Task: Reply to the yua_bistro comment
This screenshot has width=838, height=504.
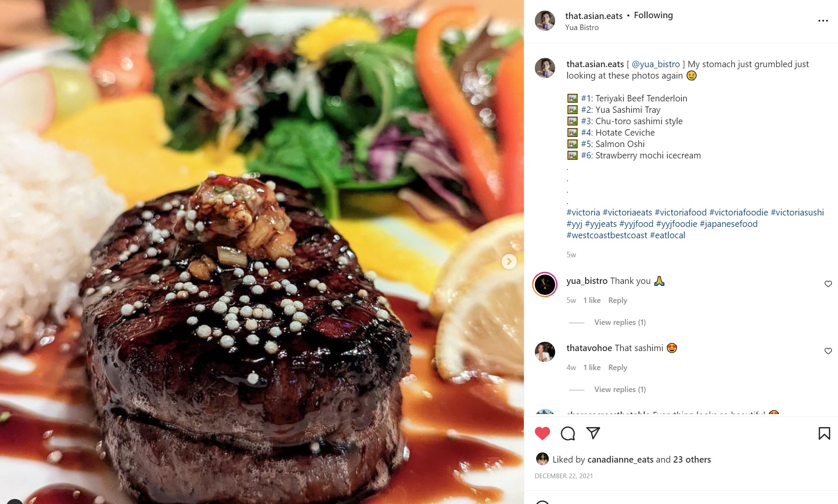Action: click(617, 300)
